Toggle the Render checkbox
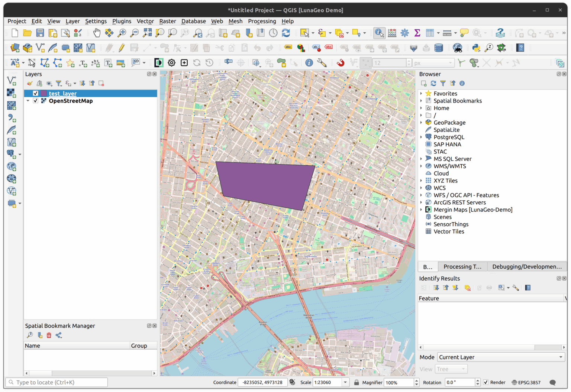This screenshot has width=571, height=392. [485, 382]
